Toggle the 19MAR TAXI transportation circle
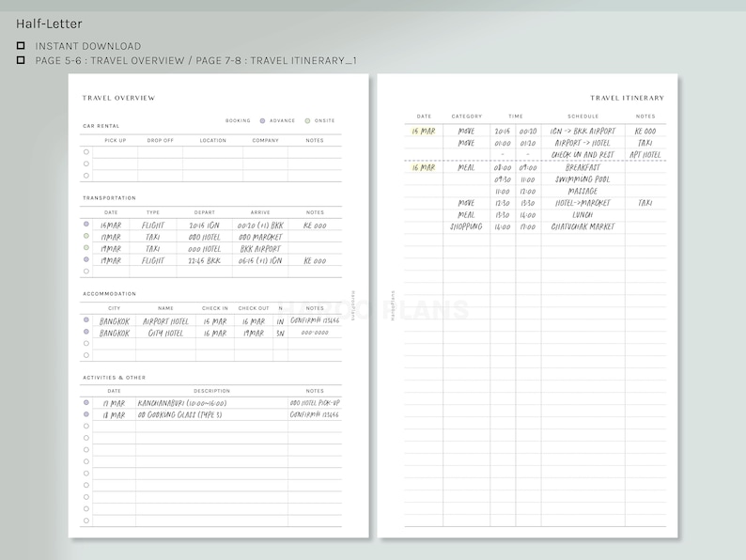The image size is (746, 560). coord(86,248)
